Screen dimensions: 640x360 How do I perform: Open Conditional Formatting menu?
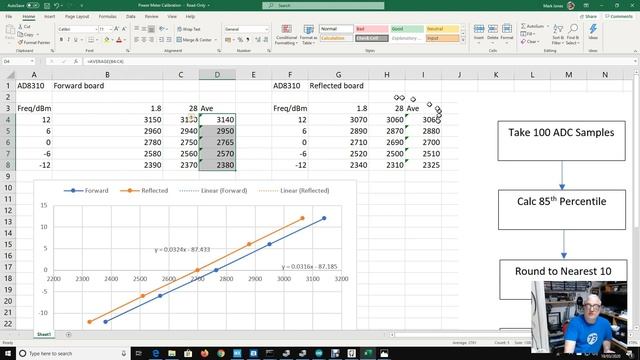click(x=287, y=35)
